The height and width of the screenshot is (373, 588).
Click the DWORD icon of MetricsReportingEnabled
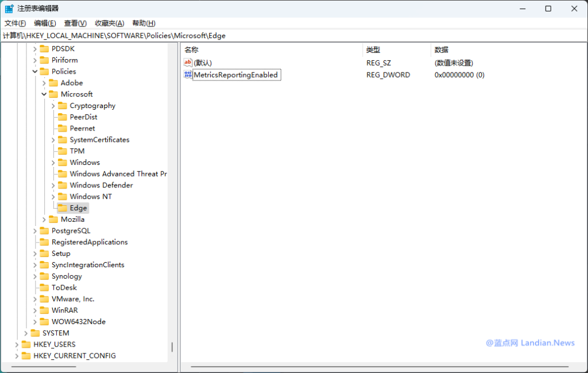coord(188,75)
